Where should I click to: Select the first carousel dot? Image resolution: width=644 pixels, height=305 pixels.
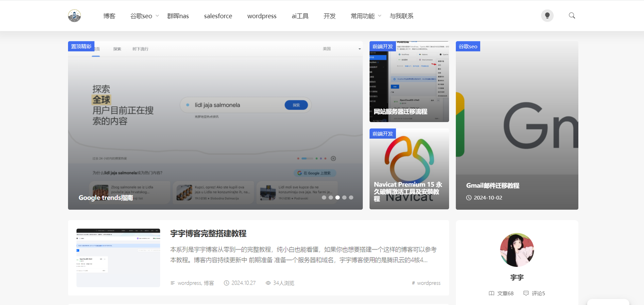click(x=324, y=198)
